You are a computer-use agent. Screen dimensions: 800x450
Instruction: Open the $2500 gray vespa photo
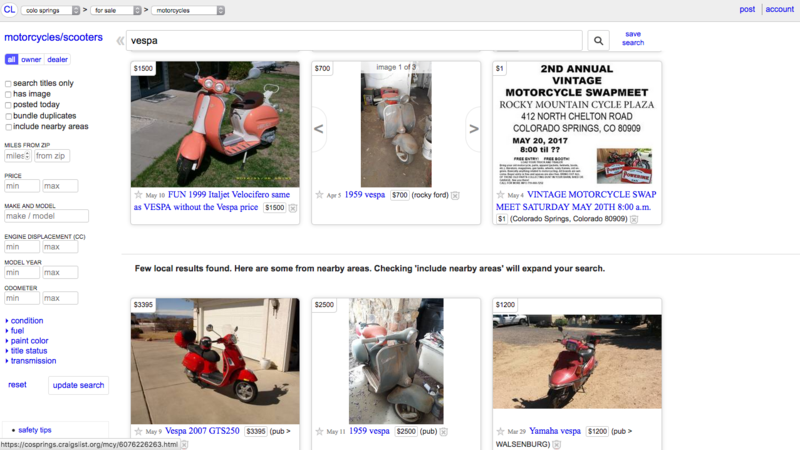click(396, 361)
